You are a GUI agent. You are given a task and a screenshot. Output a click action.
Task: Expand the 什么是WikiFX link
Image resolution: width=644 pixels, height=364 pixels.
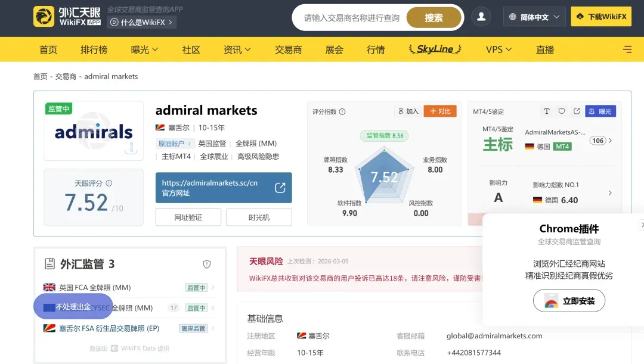pyautogui.click(x=142, y=22)
